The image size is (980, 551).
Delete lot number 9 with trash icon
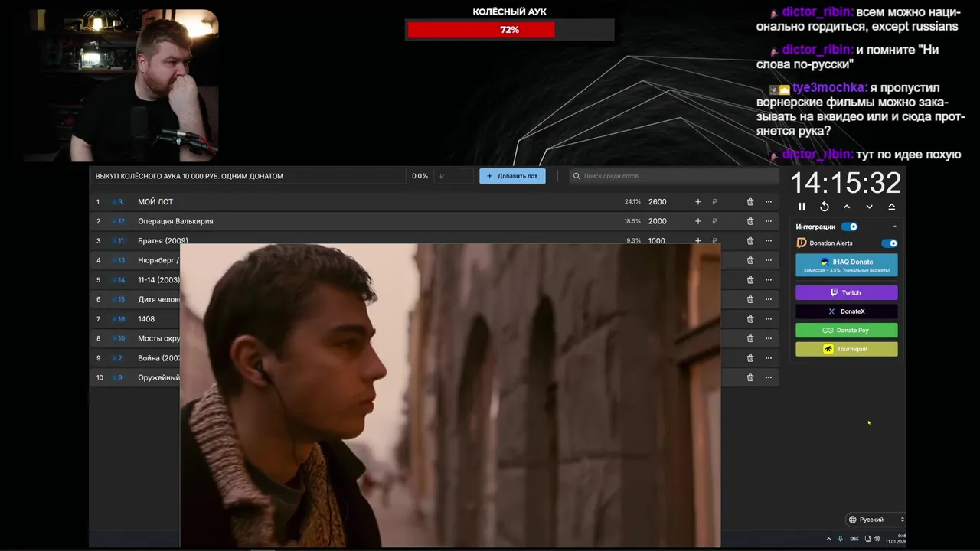(x=750, y=358)
